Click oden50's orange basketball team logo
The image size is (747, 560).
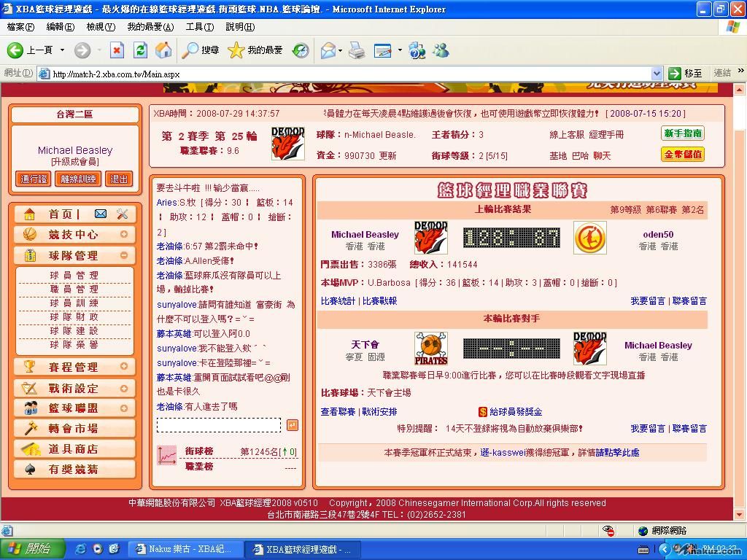[x=589, y=238]
